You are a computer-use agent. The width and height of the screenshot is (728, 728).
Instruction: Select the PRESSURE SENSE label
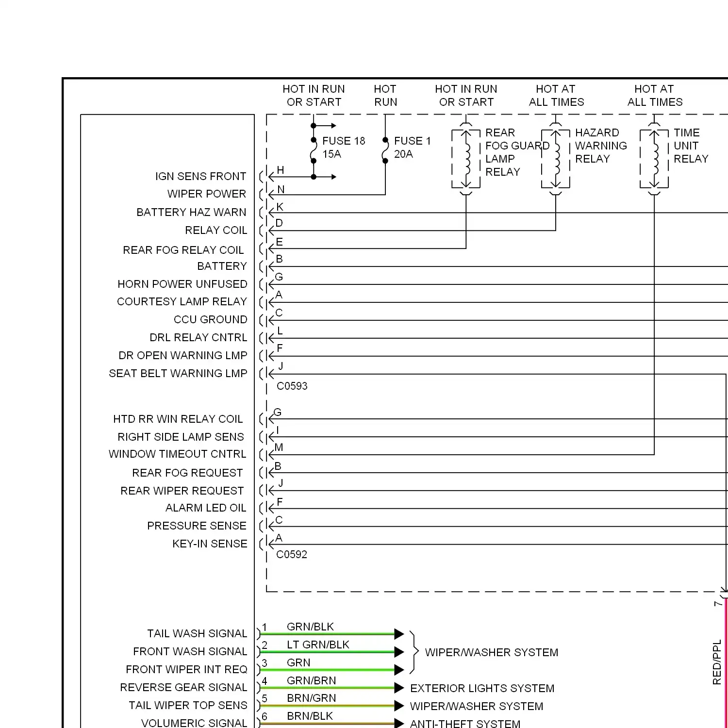coord(197,526)
